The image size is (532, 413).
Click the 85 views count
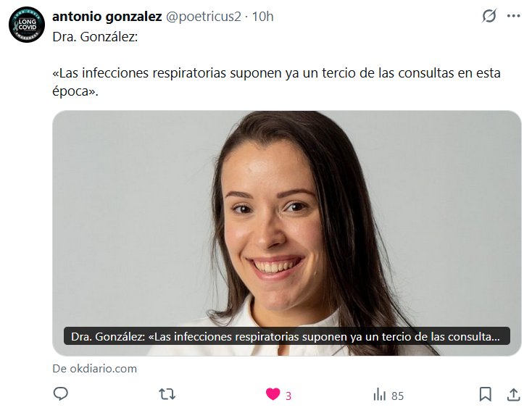[398, 396]
